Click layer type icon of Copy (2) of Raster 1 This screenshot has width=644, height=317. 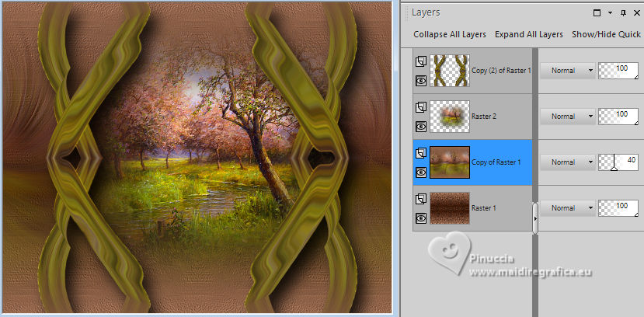click(420, 61)
